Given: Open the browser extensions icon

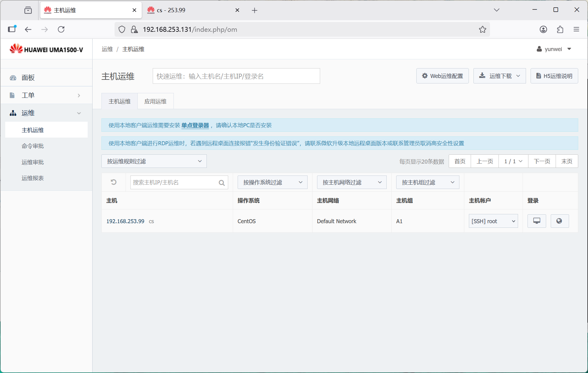Looking at the screenshot, I should coord(560,29).
